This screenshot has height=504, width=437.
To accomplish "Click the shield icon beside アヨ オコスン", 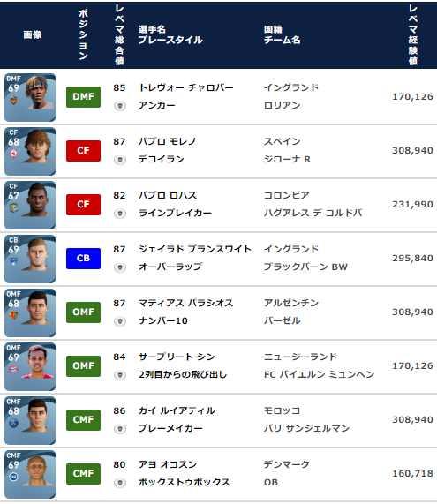I will point(119,483).
